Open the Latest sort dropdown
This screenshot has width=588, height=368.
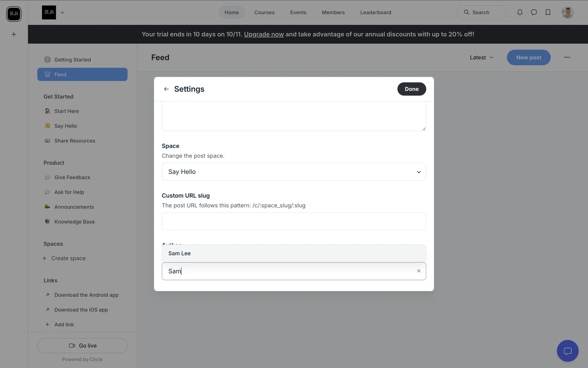tap(481, 57)
